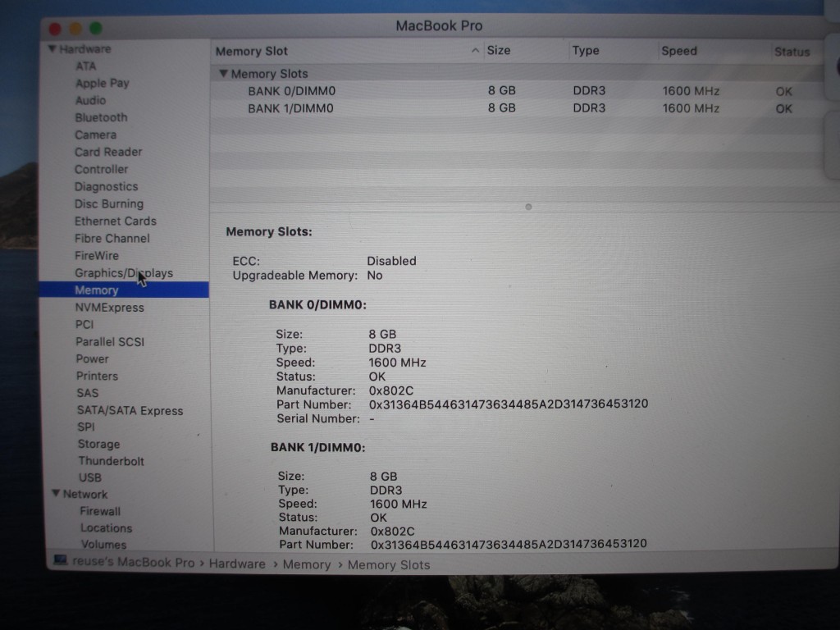
Task: Click the Speed column header
Action: click(x=678, y=51)
